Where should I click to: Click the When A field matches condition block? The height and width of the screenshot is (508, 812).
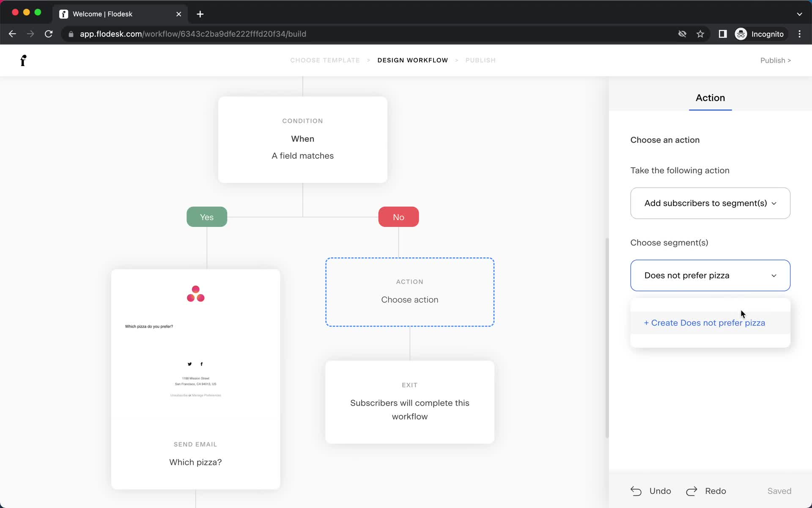[x=302, y=139]
